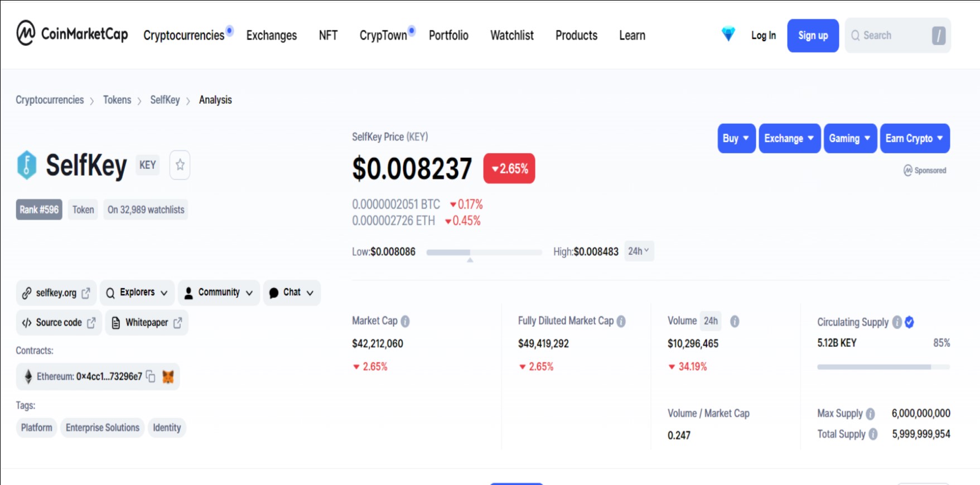Image resolution: width=980 pixels, height=485 pixels.
Task: Open the Source code link
Action: coord(59,323)
